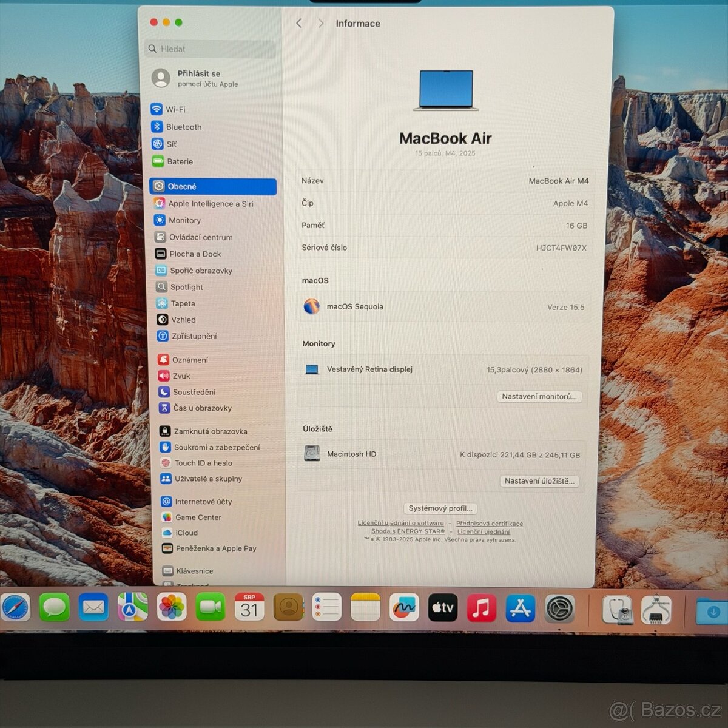The height and width of the screenshot is (728, 728).
Task: Open Freeform from the Dock
Action: (404, 607)
